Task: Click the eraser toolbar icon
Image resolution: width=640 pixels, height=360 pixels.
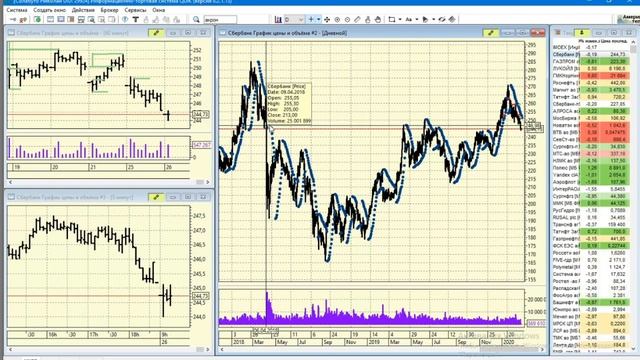Action: [x=452, y=20]
